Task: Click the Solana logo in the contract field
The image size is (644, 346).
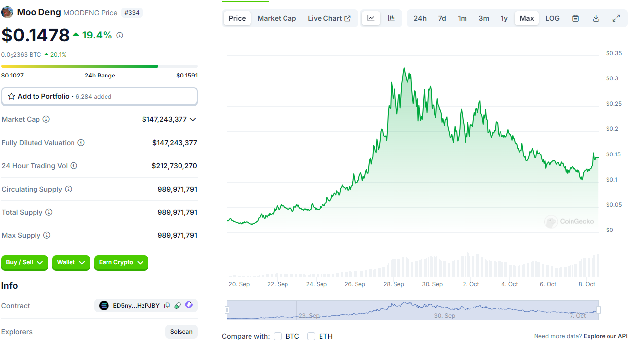Action: pos(104,306)
